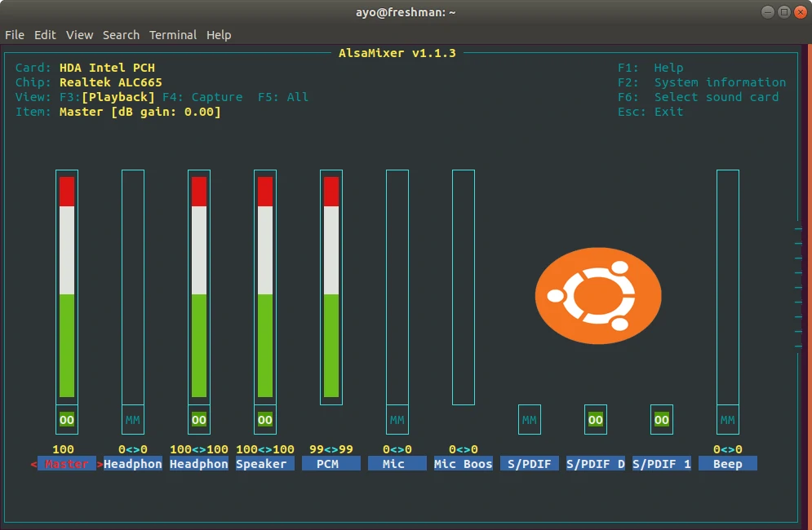Select the PCM channel label
The width and height of the screenshot is (812, 530).
point(331,464)
